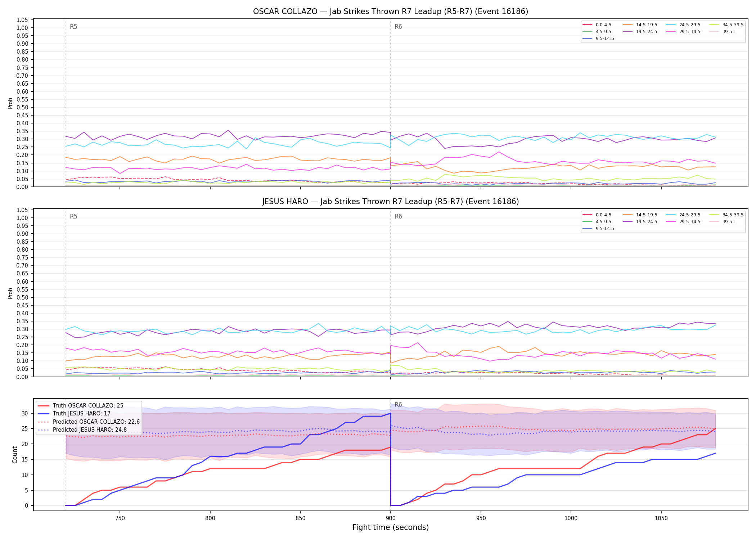This screenshot has height=540, width=756.
Task: Click the 1000 tick on the x-axis
Action: pyautogui.click(x=571, y=518)
